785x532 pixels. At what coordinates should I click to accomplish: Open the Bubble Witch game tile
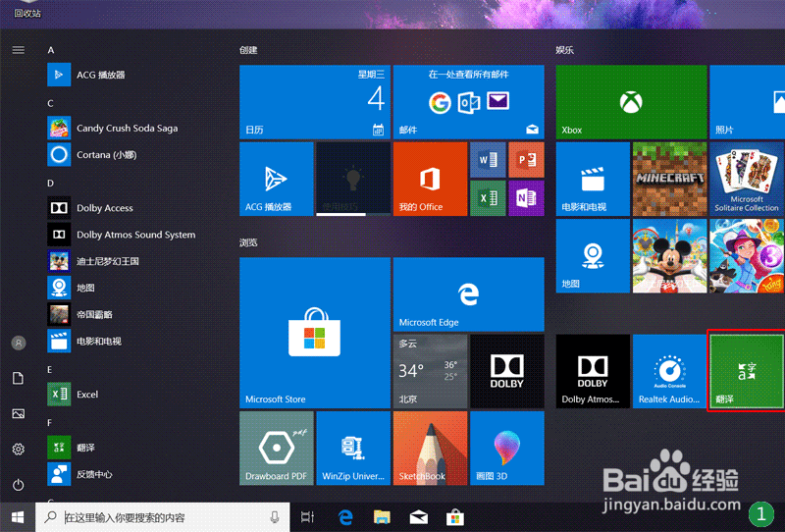click(x=747, y=256)
